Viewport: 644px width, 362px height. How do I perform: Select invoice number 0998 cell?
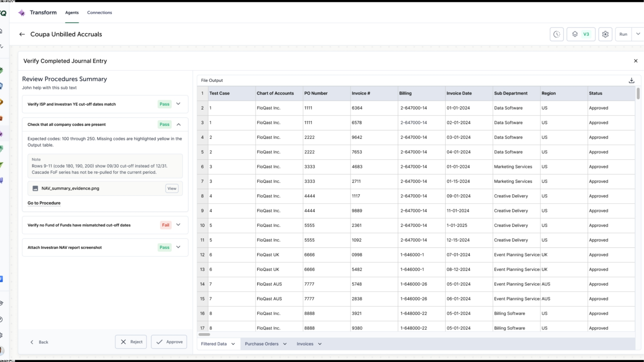374,255
